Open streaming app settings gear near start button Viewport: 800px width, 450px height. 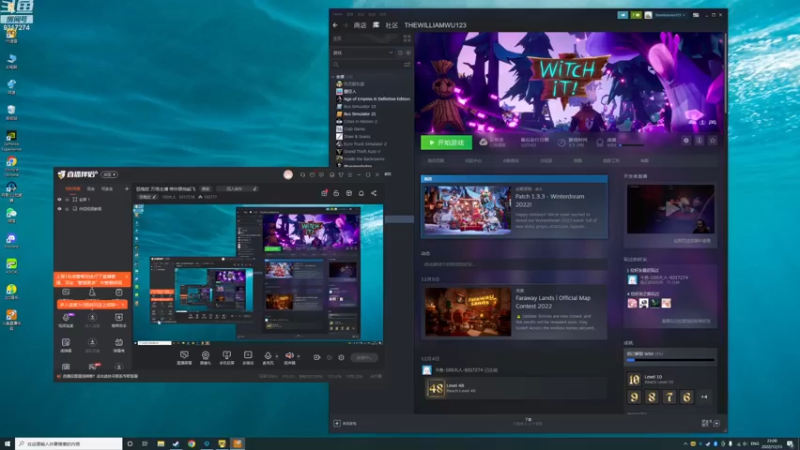pos(341,358)
